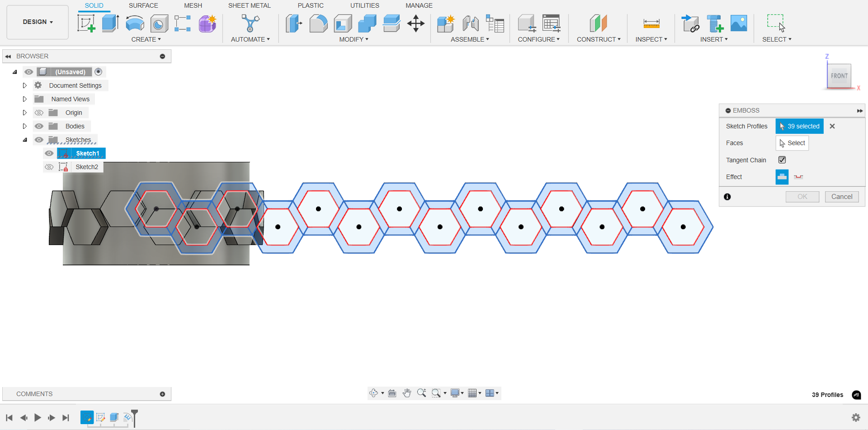Select the Fillet tool
868x430 pixels.
point(318,23)
